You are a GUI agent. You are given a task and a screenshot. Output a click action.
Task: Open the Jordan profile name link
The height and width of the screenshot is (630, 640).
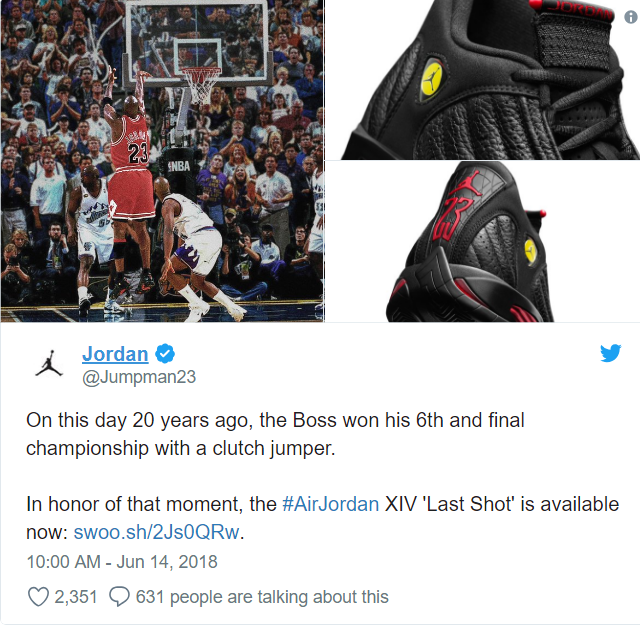pyautogui.click(x=115, y=354)
